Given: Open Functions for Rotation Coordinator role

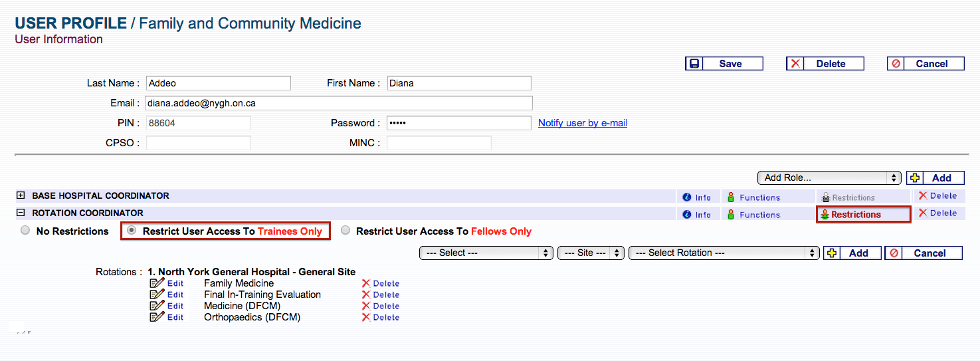Looking at the screenshot, I should [x=753, y=215].
